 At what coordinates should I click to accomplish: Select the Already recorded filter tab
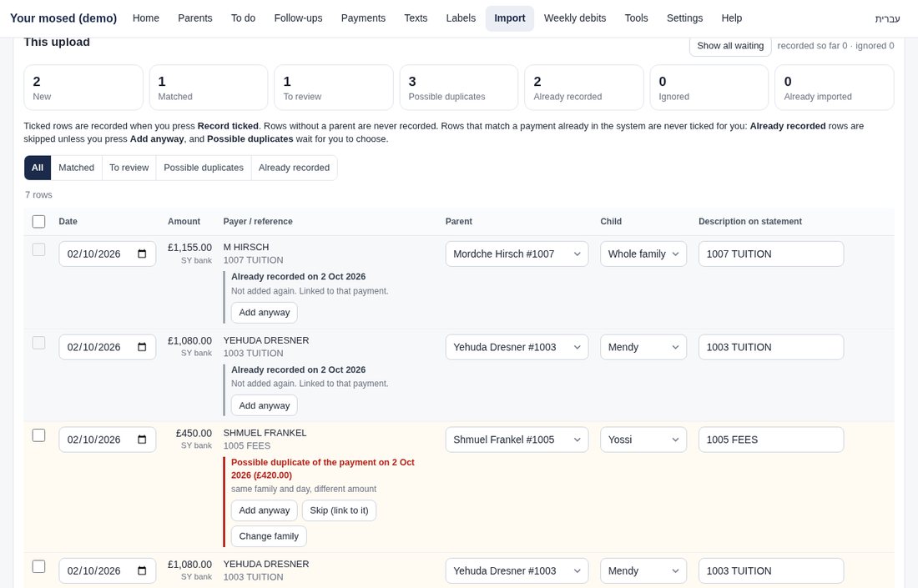[294, 168]
